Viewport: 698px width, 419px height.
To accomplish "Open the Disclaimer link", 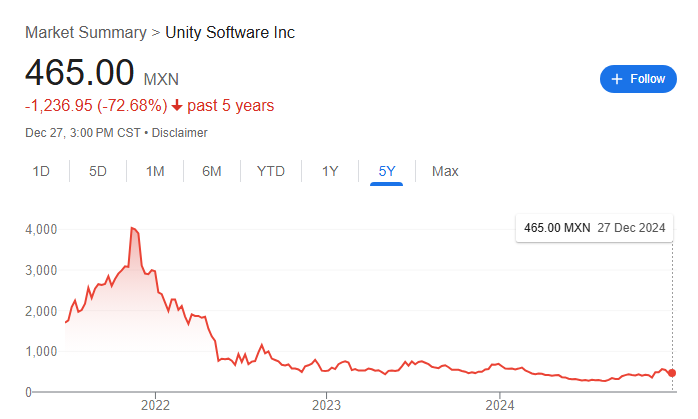I will pos(180,132).
